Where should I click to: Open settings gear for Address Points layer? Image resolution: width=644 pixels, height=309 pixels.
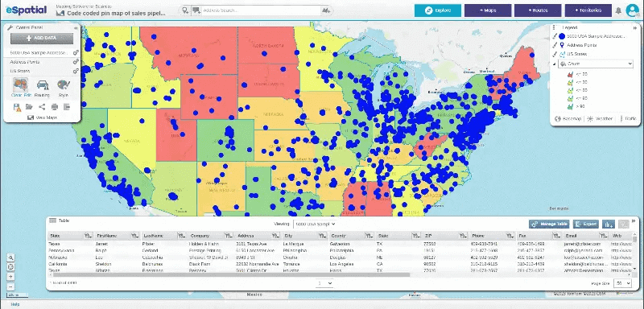tap(76, 62)
